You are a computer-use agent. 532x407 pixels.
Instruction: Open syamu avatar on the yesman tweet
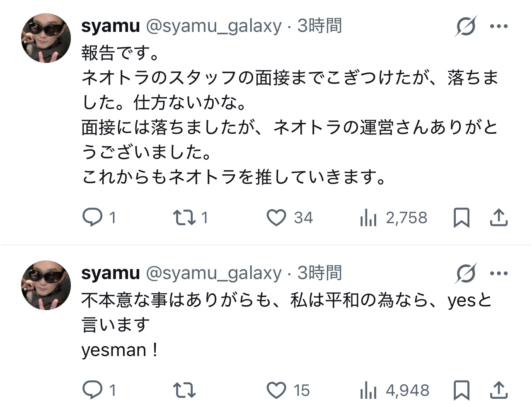46,285
